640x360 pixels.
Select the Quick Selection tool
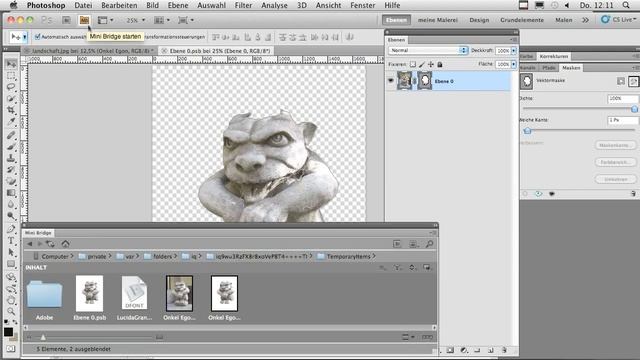coord(11,98)
